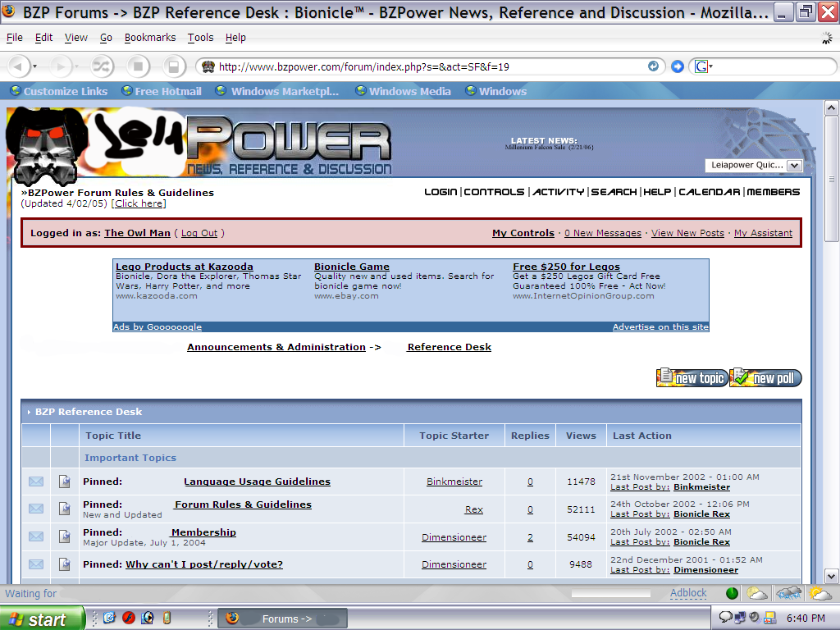
Task: Open the Language Usage Guidelines topic
Action: pyautogui.click(x=257, y=482)
